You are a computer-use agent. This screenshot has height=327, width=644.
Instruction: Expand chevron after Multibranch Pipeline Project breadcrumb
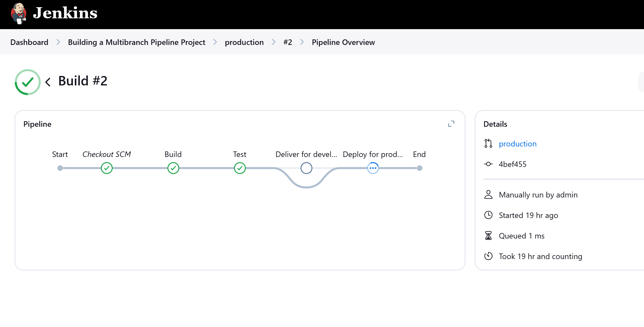[215, 42]
